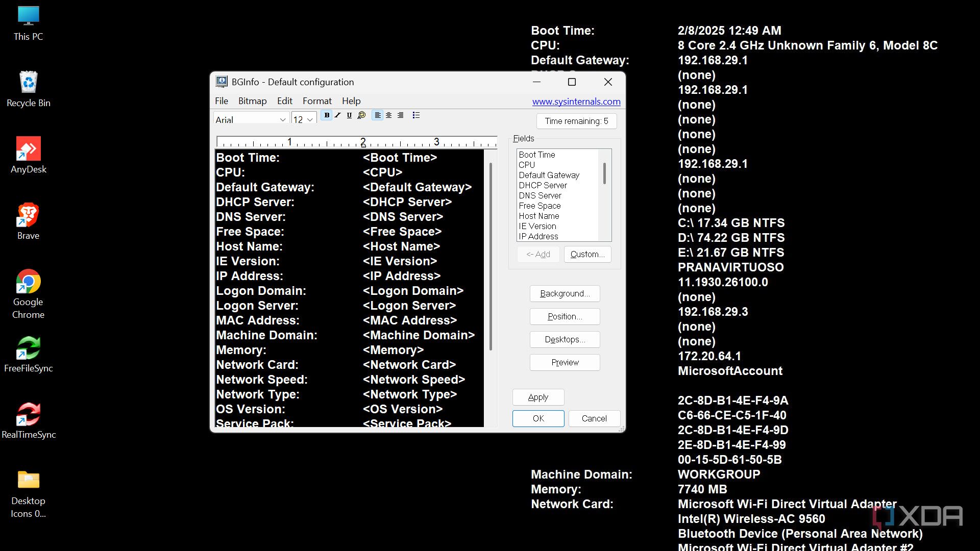Select the This PC desktop icon

pos(29,23)
